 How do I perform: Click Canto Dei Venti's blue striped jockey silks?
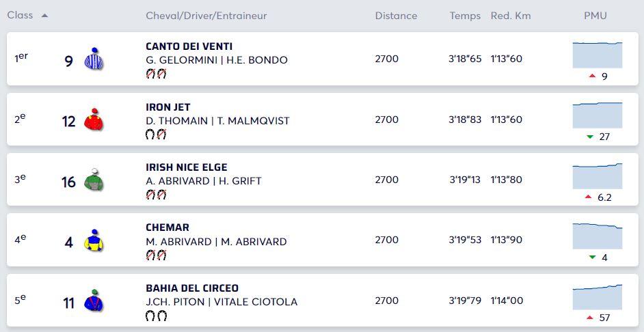tap(93, 59)
